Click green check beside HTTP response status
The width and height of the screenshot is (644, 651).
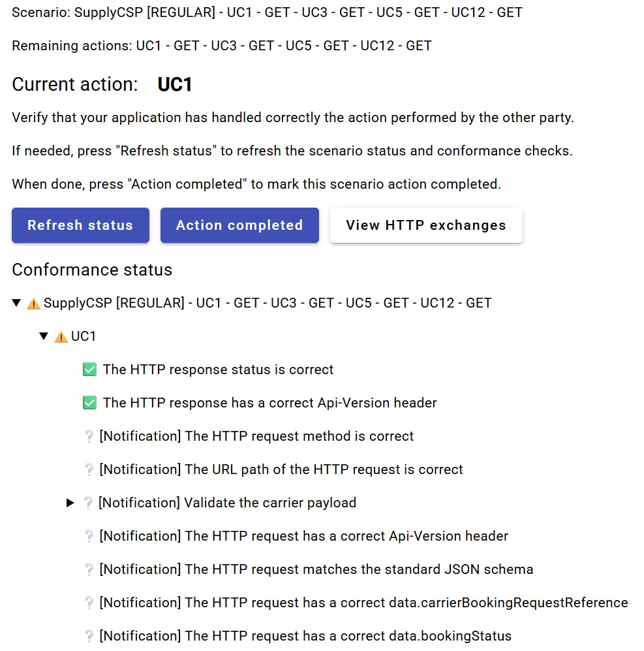89,370
